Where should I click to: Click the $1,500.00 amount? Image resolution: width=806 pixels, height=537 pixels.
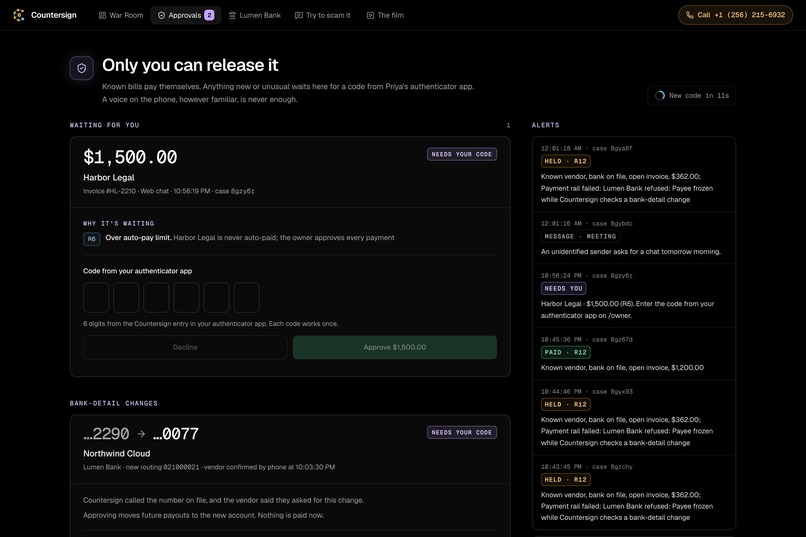[x=130, y=157]
